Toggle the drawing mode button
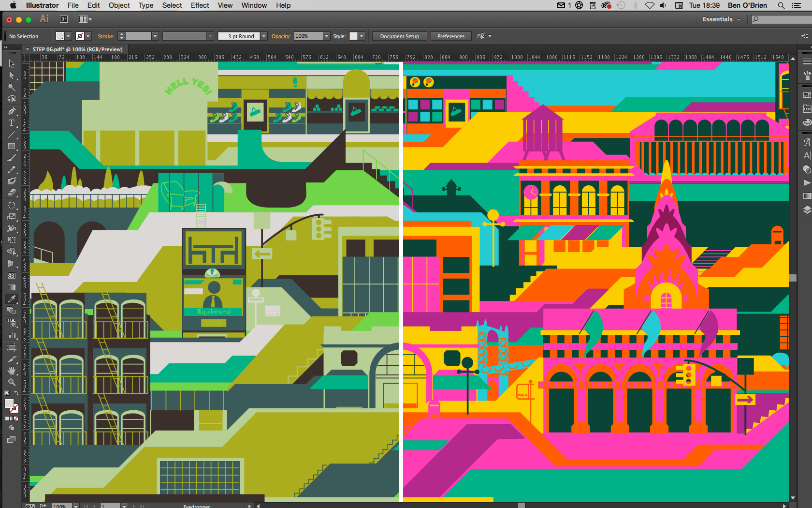 click(x=12, y=428)
